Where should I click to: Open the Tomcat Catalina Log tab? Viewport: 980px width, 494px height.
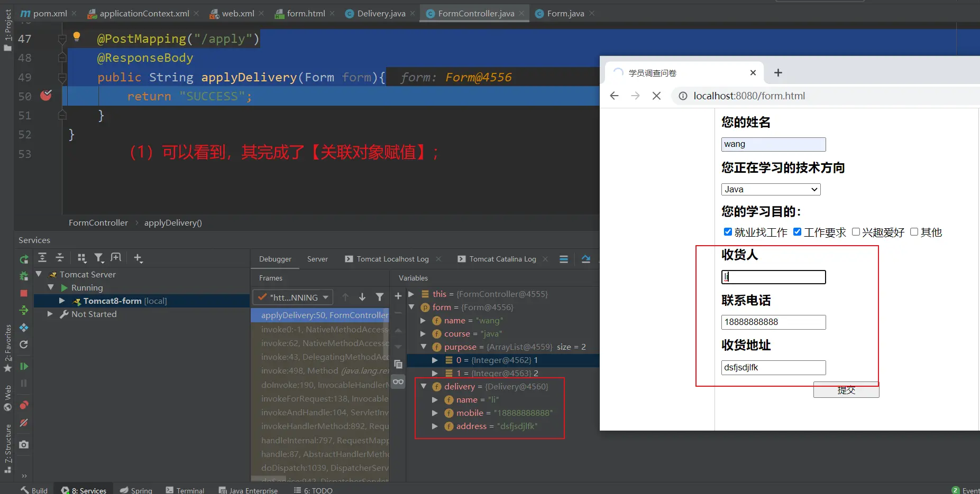coord(502,259)
